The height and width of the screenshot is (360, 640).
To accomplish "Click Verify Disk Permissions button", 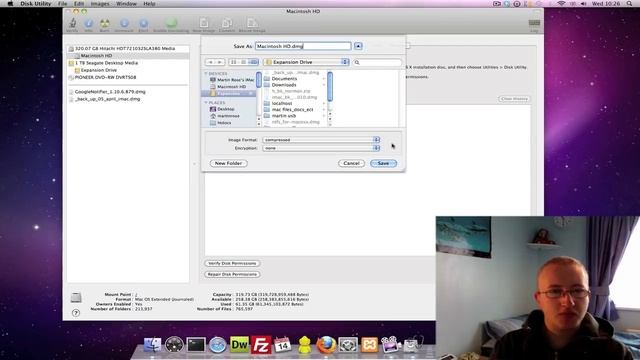I will click(x=232, y=263).
